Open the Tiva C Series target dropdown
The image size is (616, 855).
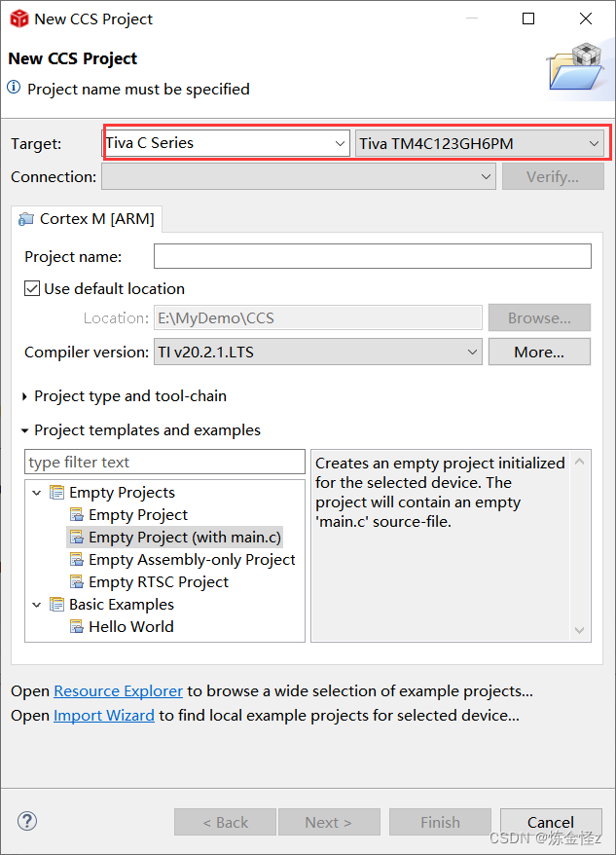(x=226, y=143)
